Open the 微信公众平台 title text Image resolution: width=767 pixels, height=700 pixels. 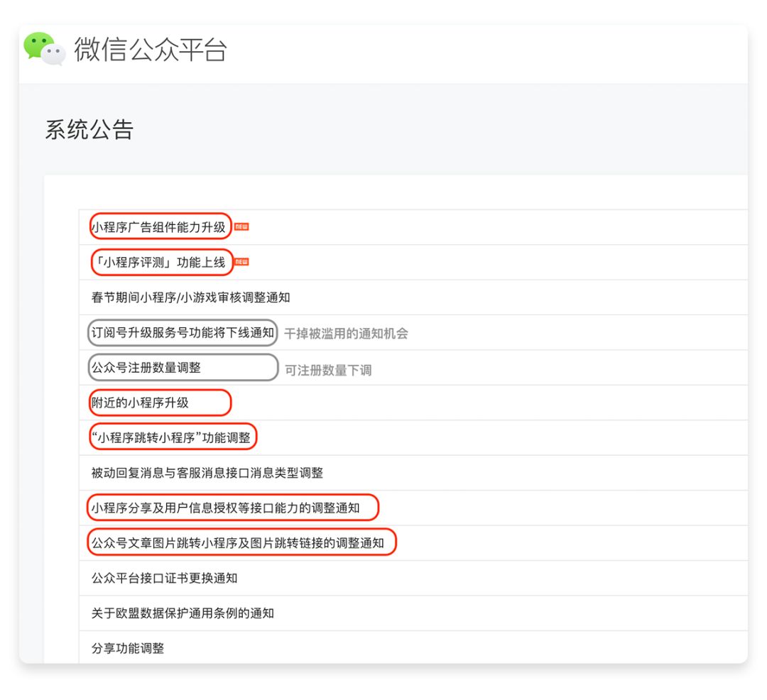pyautogui.click(x=151, y=50)
